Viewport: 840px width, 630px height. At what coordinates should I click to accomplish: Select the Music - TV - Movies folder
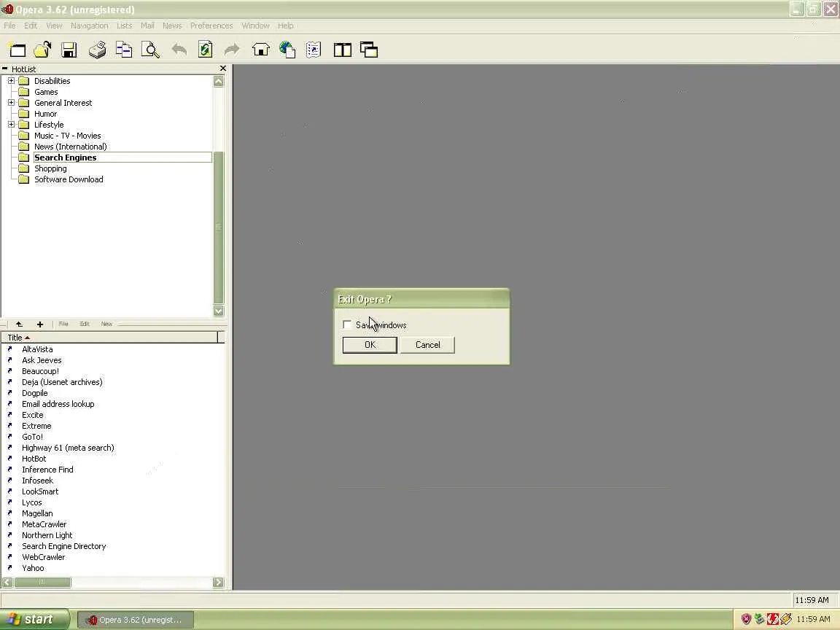pyautogui.click(x=68, y=136)
